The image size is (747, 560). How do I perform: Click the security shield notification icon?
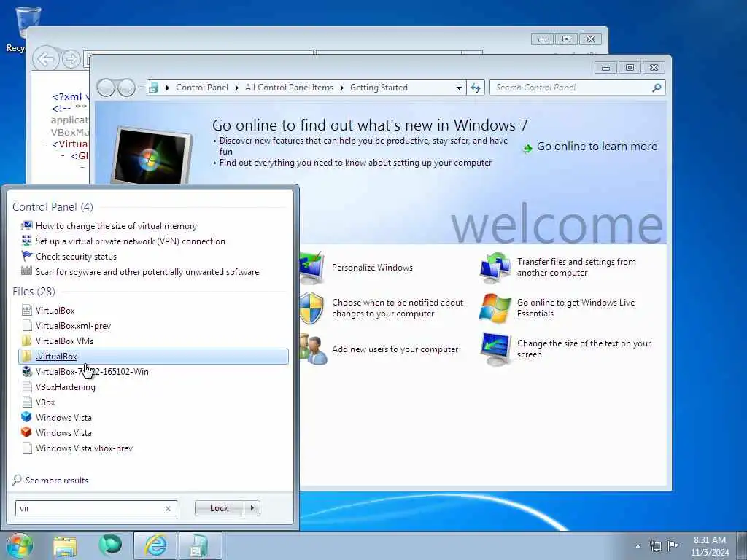point(311,308)
